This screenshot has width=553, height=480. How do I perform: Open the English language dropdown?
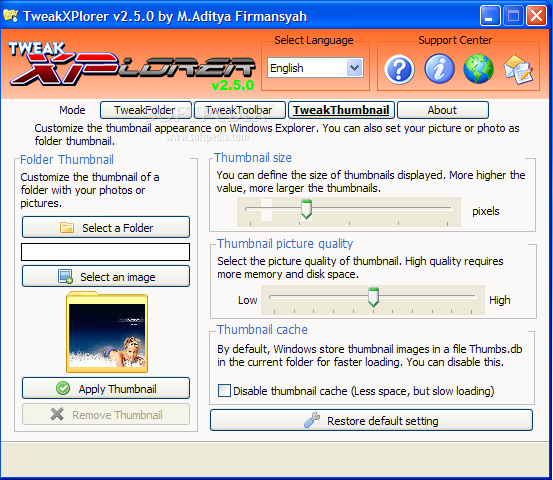315,68
